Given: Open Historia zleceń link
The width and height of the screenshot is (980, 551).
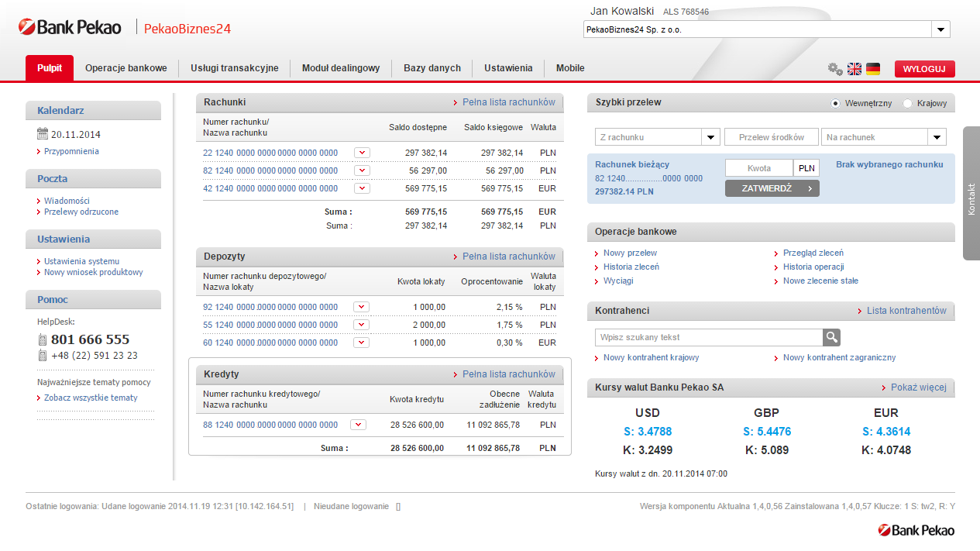Looking at the screenshot, I should (631, 267).
